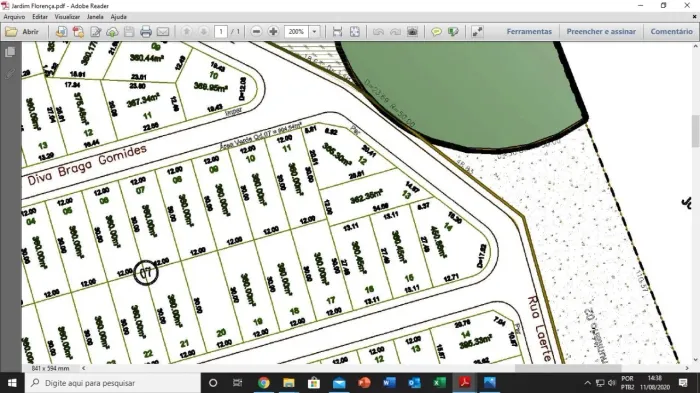Click the Windows Start button
The height and width of the screenshot is (393, 700).
(12, 383)
